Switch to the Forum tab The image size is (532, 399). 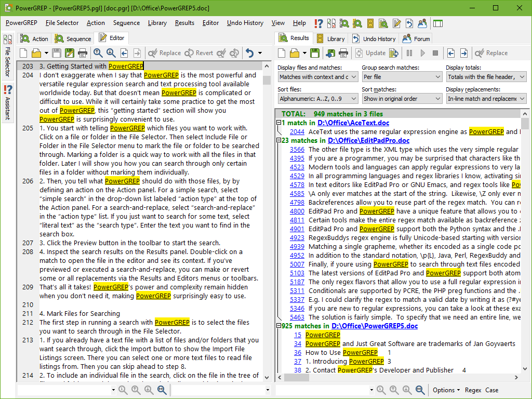point(416,38)
